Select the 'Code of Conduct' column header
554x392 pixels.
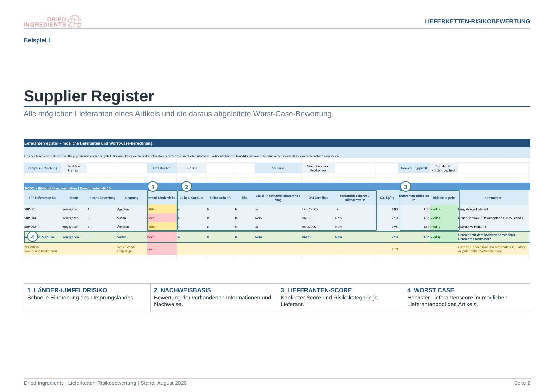coord(191,198)
